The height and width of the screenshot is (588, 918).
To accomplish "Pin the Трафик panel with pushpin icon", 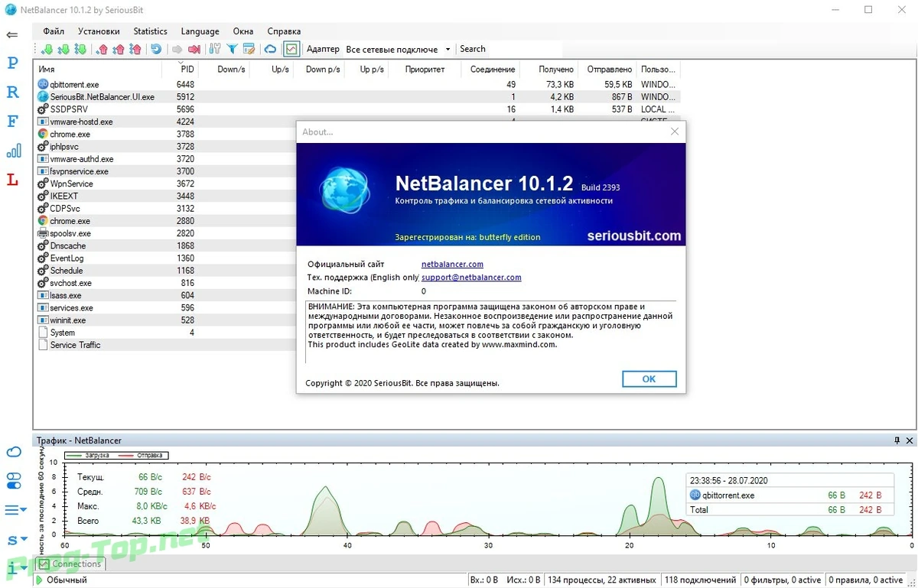I will (897, 440).
